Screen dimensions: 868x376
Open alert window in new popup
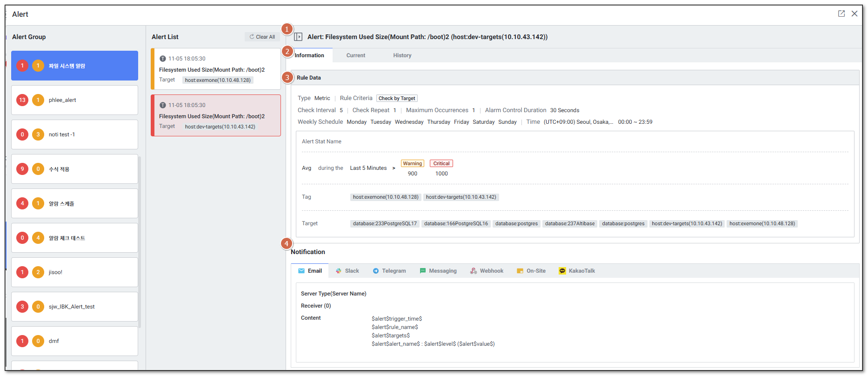841,13
